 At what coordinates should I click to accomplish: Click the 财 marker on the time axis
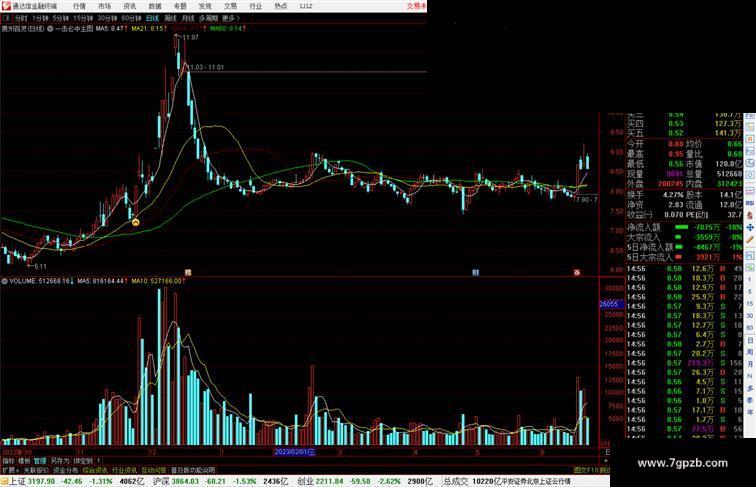[475, 272]
